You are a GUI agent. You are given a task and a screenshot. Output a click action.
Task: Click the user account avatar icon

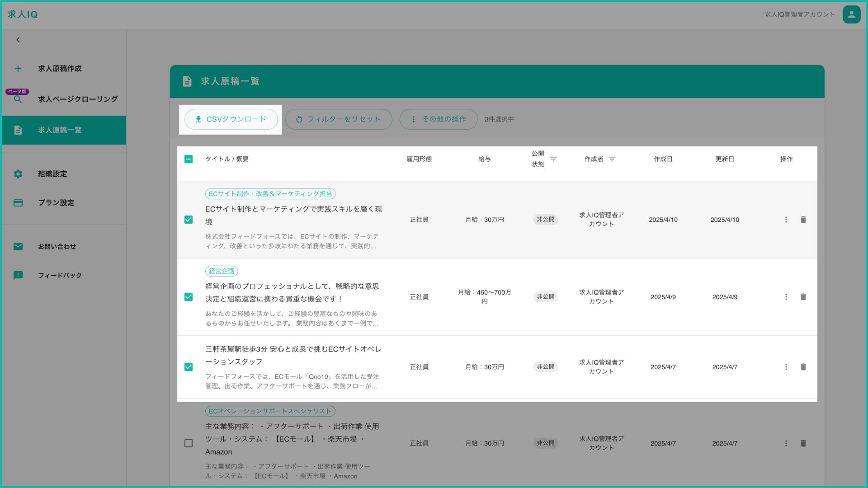coord(851,14)
